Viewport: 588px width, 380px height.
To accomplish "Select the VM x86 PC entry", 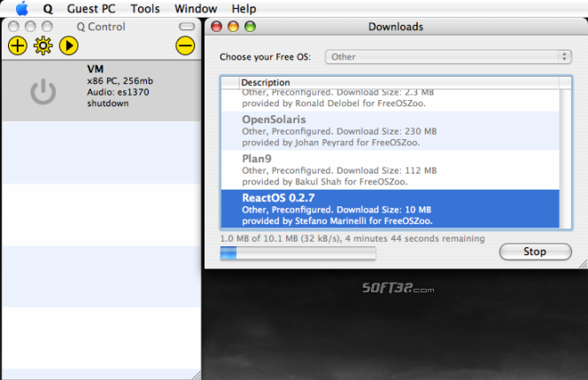I will pos(115,86).
